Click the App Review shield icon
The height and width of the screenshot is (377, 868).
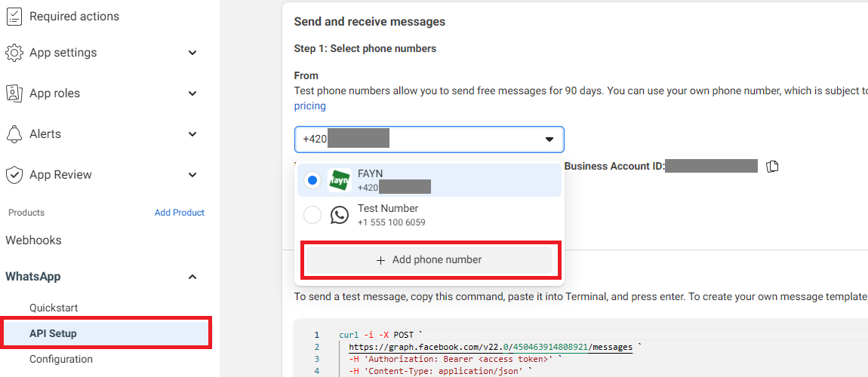pos(14,175)
